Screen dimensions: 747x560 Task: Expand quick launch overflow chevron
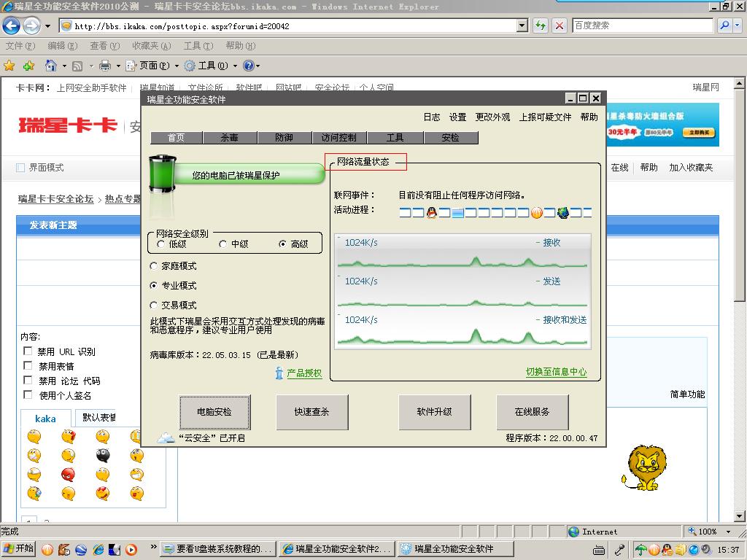[x=153, y=547]
